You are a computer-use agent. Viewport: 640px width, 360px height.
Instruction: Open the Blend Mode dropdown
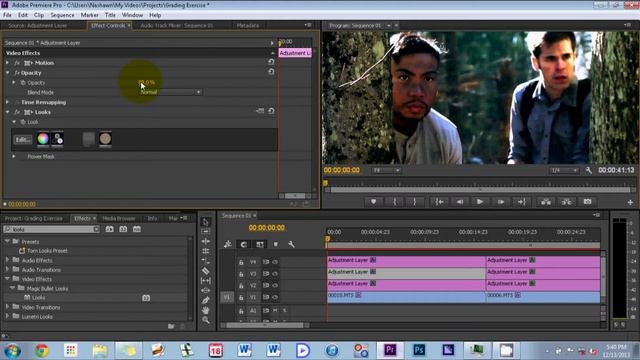tap(171, 92)
